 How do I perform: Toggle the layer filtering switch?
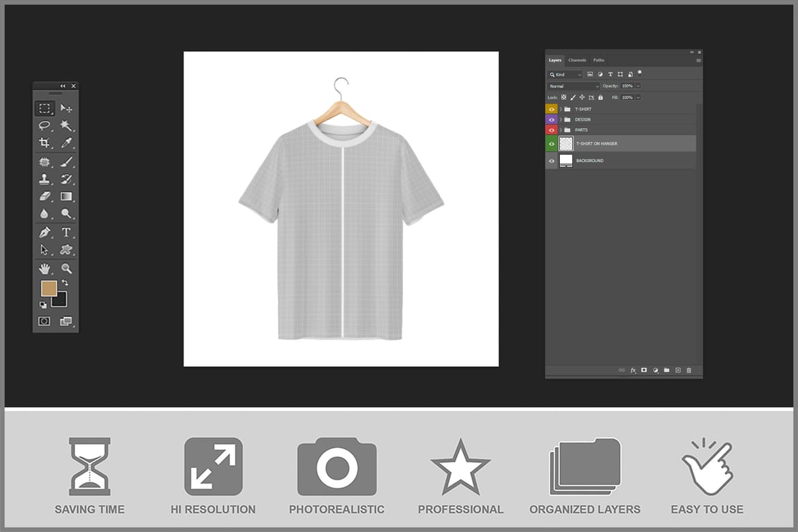[640, 73]
